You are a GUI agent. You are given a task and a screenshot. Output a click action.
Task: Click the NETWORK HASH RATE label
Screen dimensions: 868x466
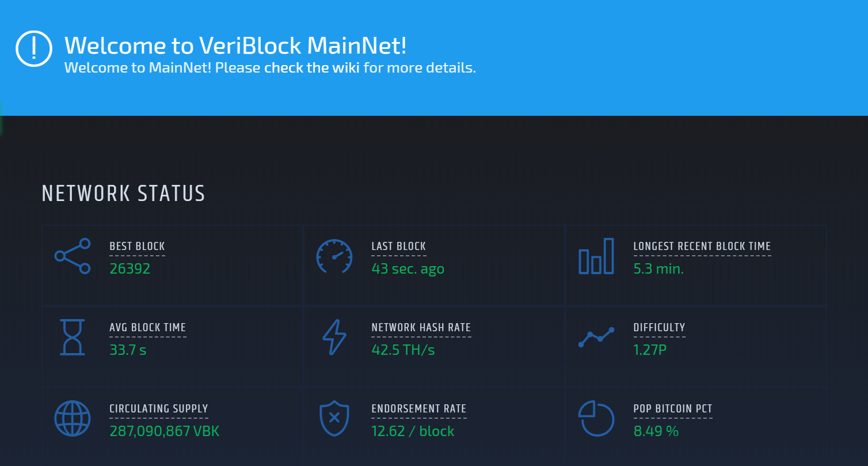coord(421,328)
